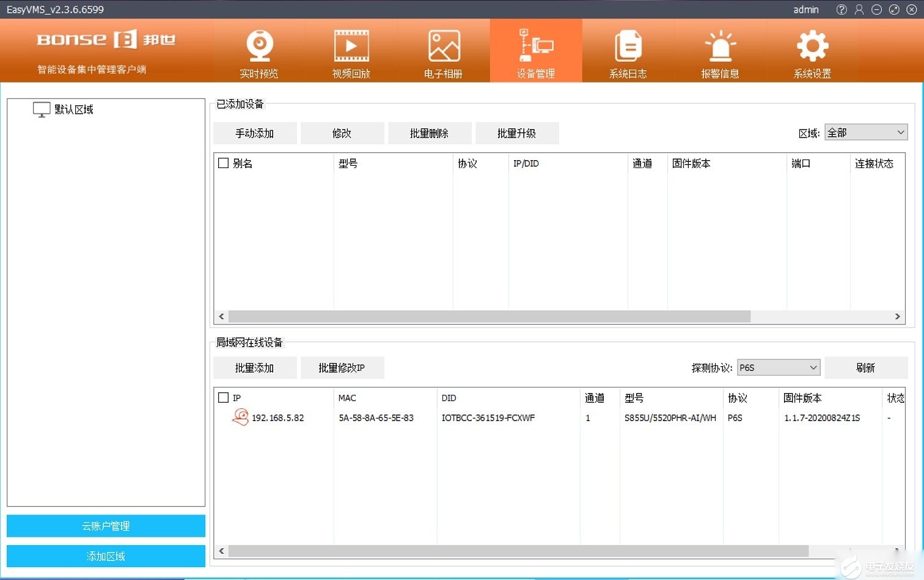Click the MAC column header
Screen dimensions: 924x580
coord(347,398)
